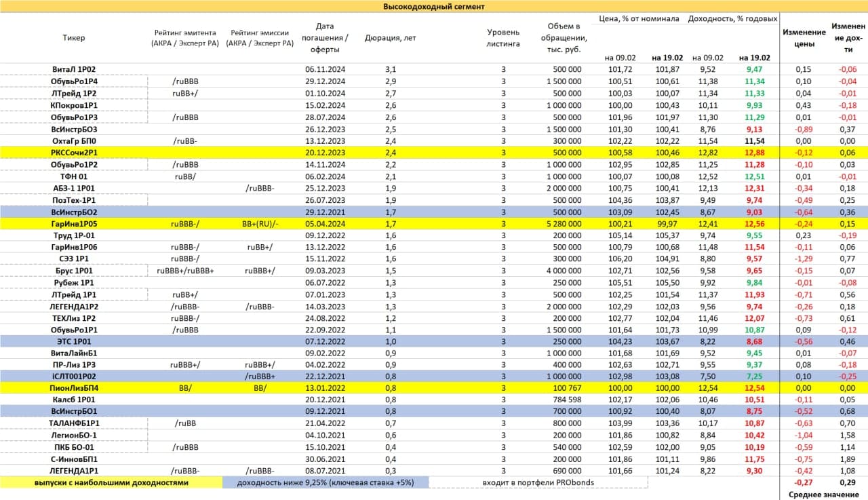The height and width of the screenshot is (500, 868).
Task: Click the blue-shaded ticker "ЭТС 1Р01"
Action: click(x=74, y=341)
